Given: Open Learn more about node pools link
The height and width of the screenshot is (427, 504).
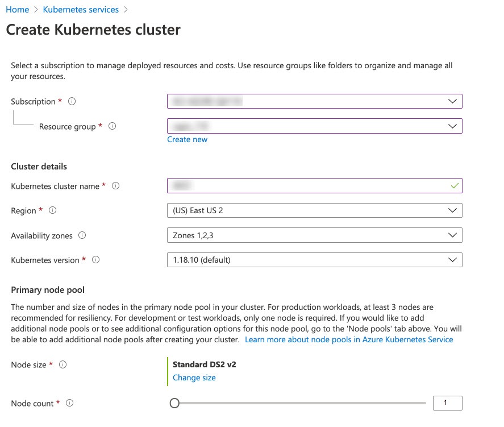Looking at the screenshot, I should click(x=349, y=339).
